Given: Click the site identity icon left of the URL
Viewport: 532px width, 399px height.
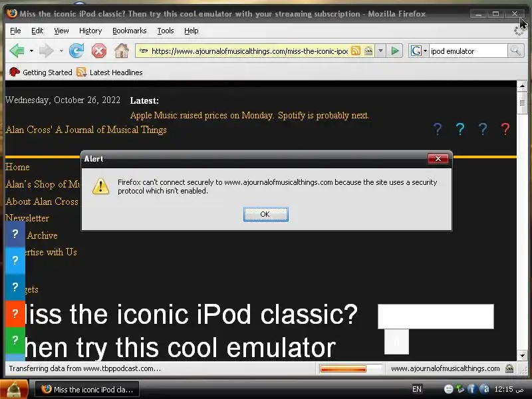Looking at the screenshot, I should [144, 51].
